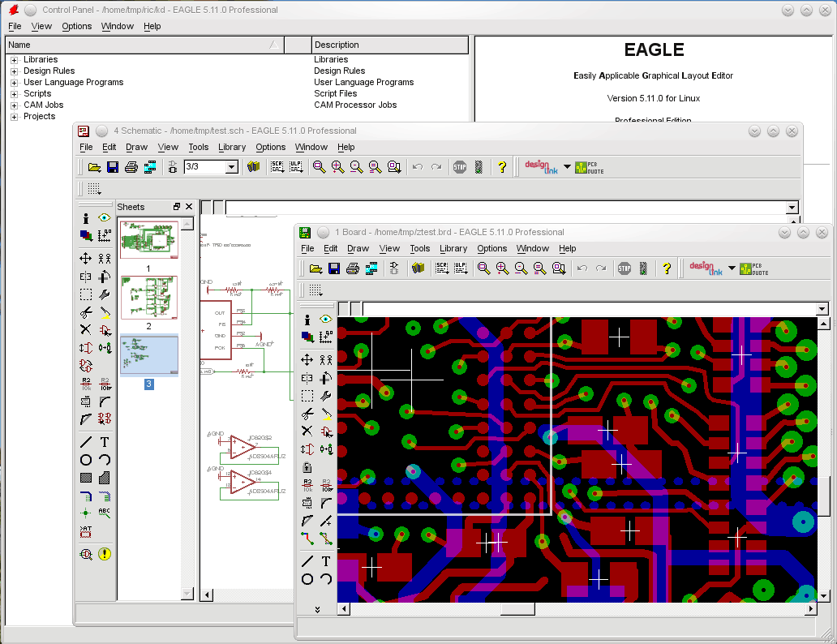
Task: Sort by the Name column header
Action: click(144, 45)
